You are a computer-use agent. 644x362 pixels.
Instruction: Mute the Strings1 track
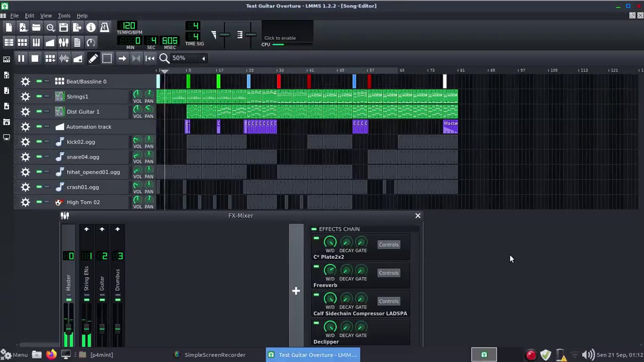[39, 96]
